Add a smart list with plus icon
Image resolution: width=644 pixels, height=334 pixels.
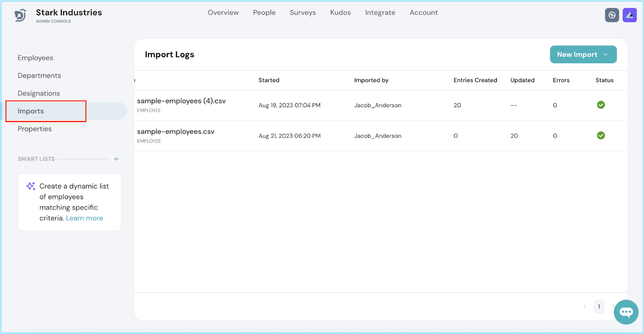coord(116,159)
